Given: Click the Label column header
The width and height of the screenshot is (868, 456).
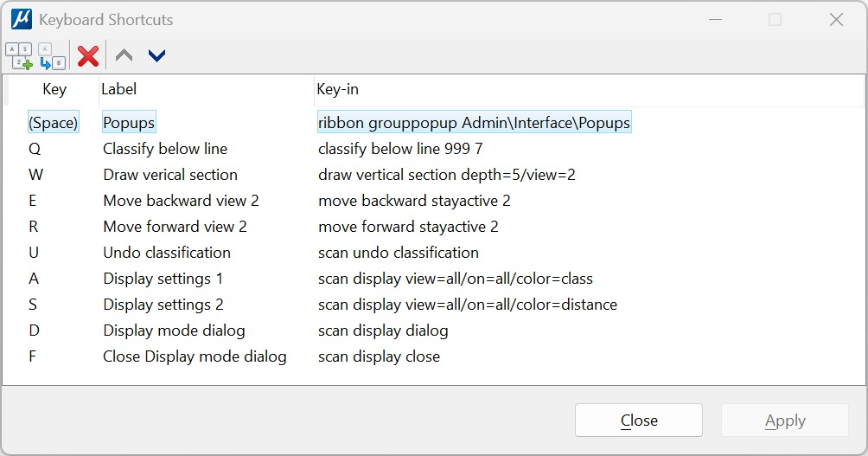Looking at the screenshot, I should point(118,89).
